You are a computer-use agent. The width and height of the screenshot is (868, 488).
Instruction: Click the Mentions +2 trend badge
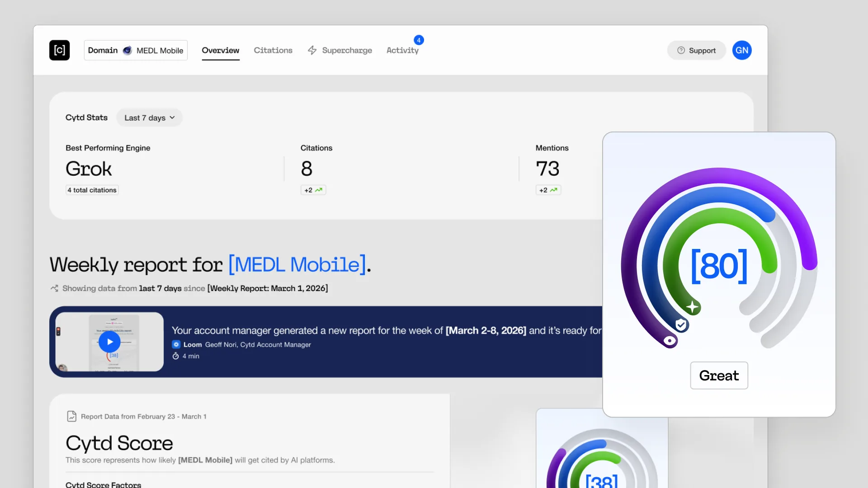pyautogui.click(x=548, y=190)
